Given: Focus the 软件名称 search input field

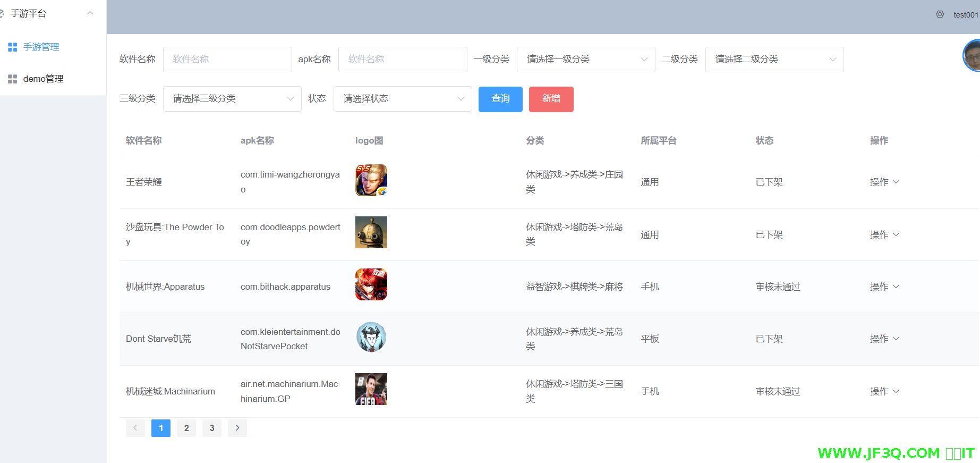Looking at the screenshot, I should [x=227, y=60].
